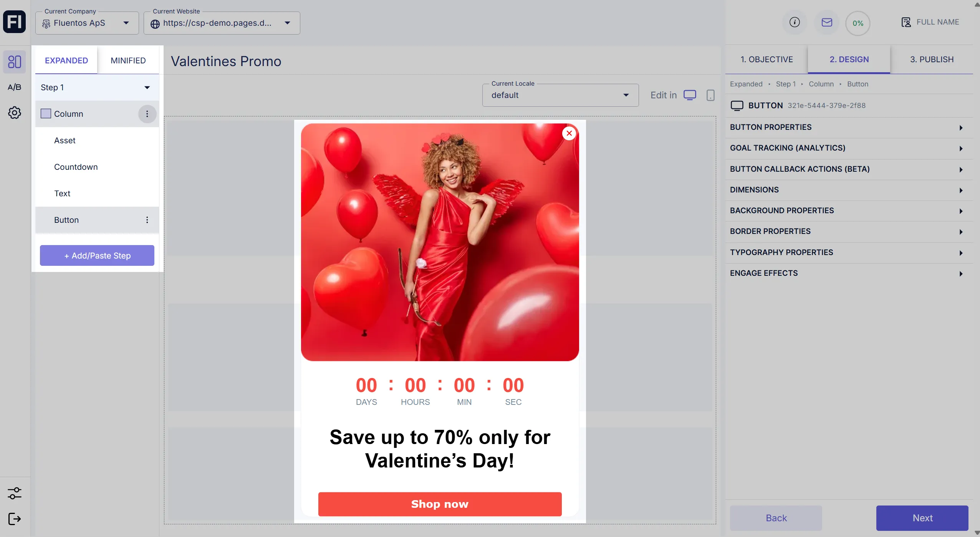The height and width of the screenshot is (537, 980).
Task: Click the Add/Paste Step button
Action: [x=97, y=255]
